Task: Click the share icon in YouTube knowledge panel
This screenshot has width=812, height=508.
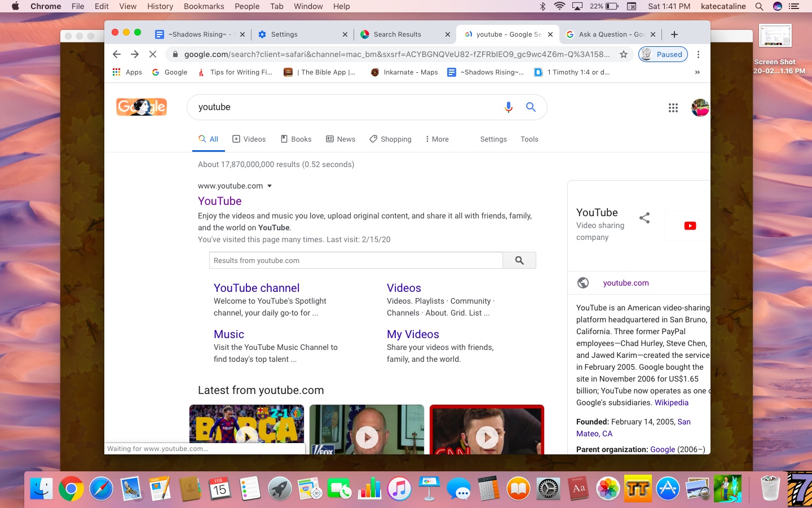Action: [x=645, y=218]
